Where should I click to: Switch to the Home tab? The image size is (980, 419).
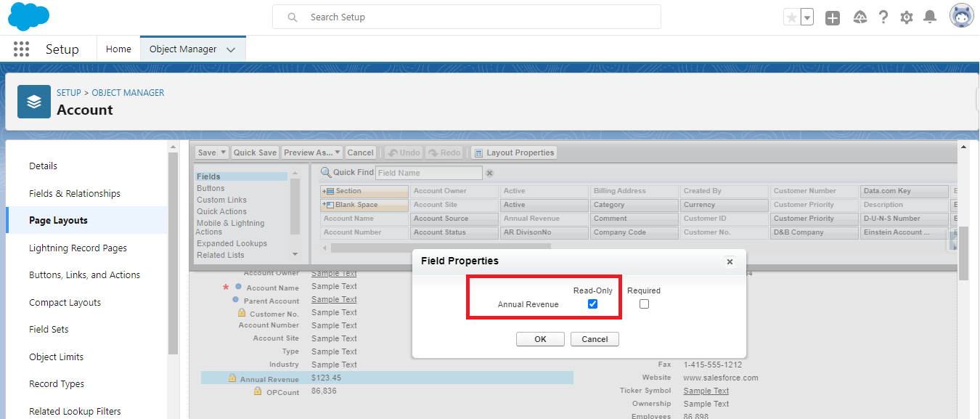point(118,49)
